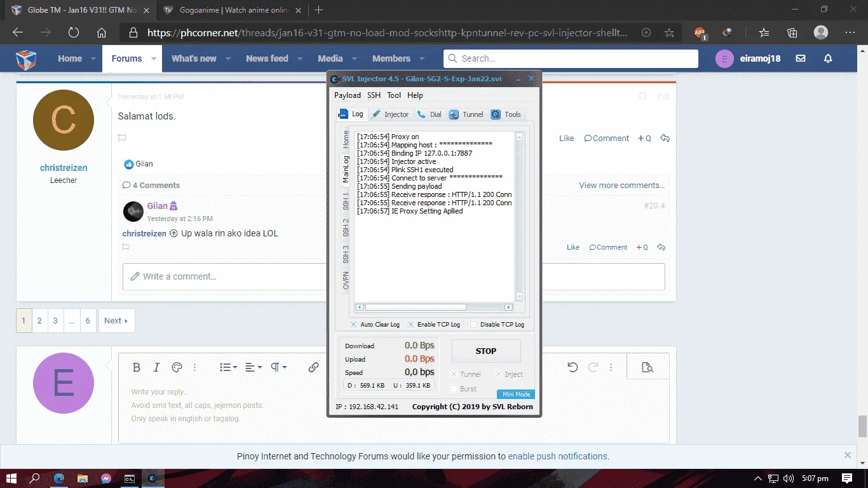
Task: Click the Windows Start button
Action: [11, 478]
